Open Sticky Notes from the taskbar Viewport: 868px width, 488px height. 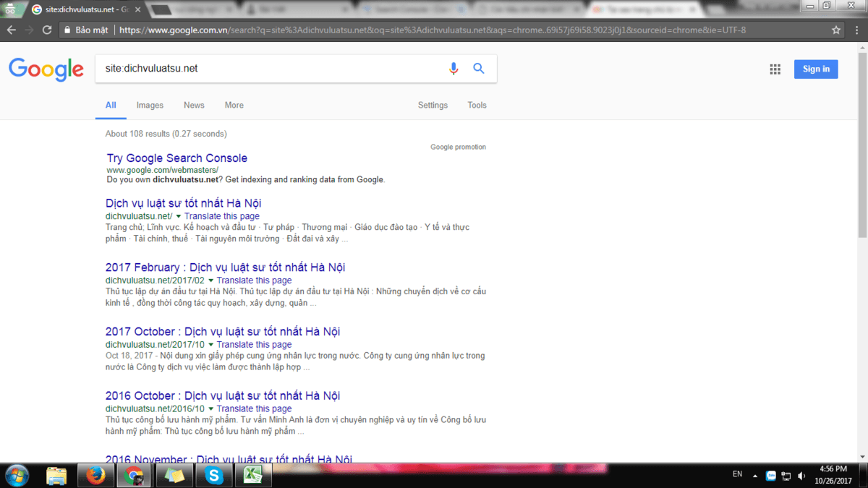coord(174,476)
